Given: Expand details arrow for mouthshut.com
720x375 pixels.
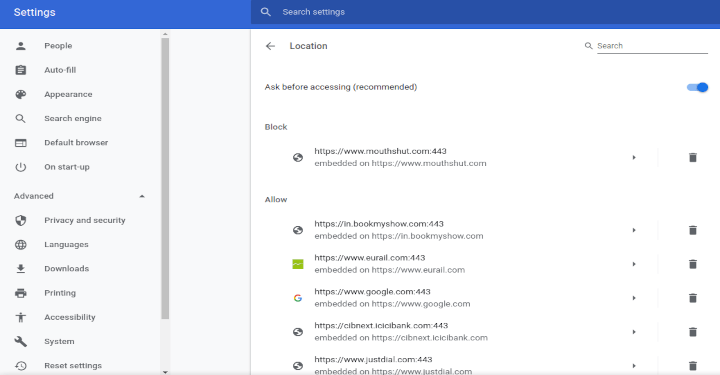Looking at the screenshot, I should click(x=634, y=157).
